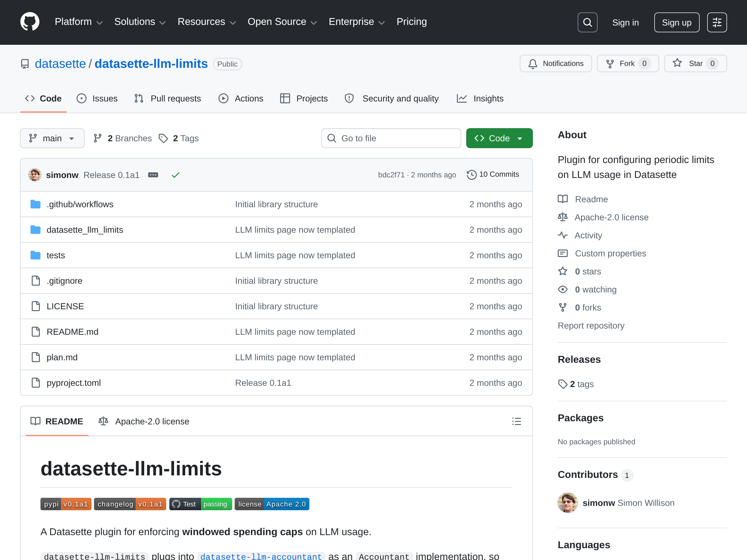Expand the green Code dropdown

(x=499, y=138)
